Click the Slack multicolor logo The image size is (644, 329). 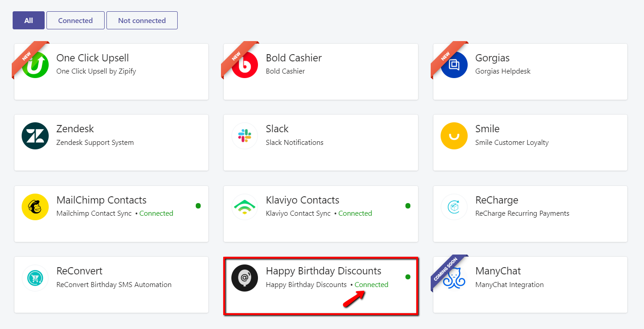[x=245, y=135]
